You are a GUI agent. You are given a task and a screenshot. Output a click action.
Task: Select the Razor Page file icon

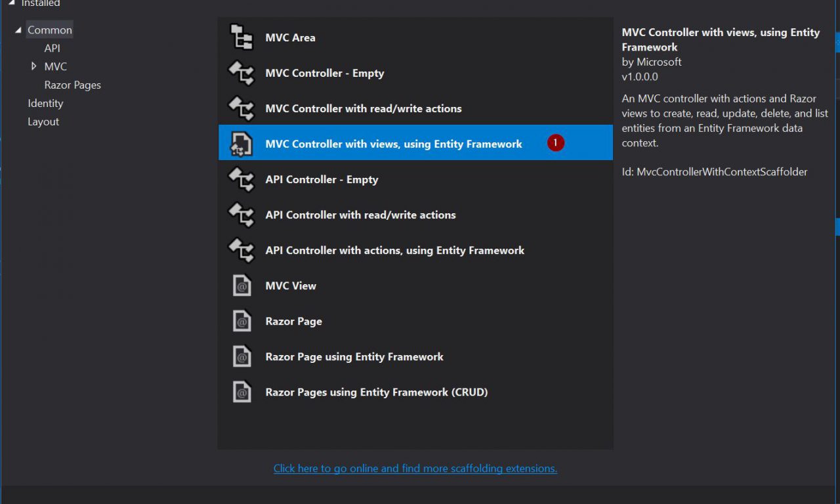241,321
